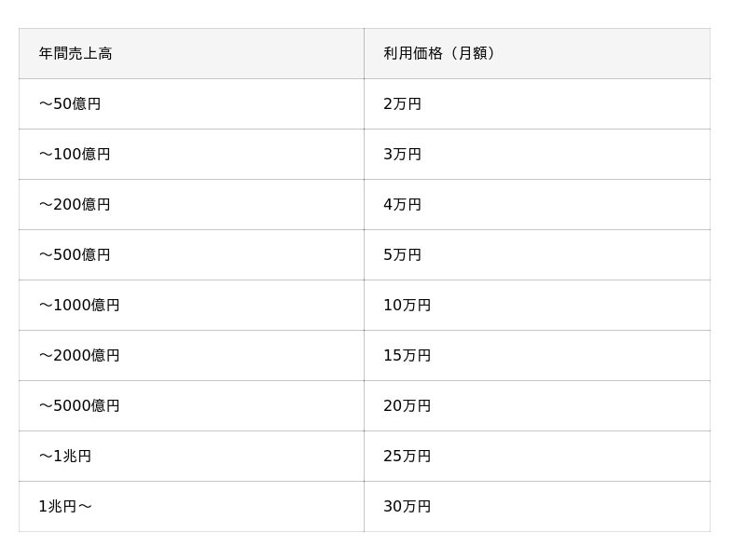This screenshot has height=560, width=746.
Task: Click the ～100億円 row cell
Action: [191, 154]
